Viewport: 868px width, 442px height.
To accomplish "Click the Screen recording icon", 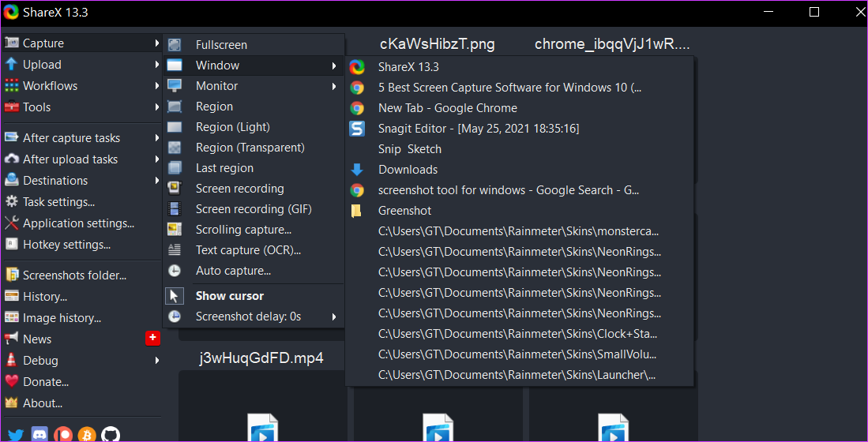I will pos(175,188).
